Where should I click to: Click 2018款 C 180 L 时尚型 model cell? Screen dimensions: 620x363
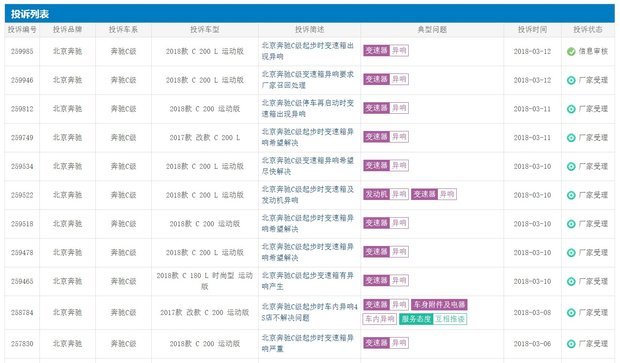click(x=204, y=281)
